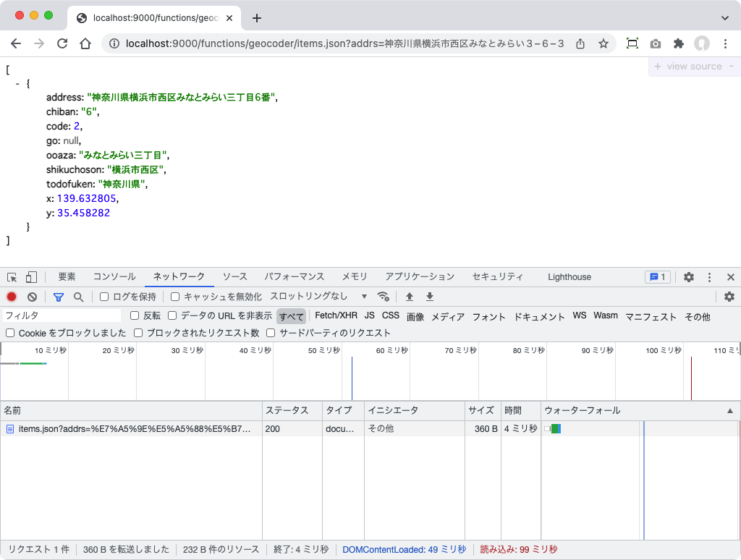Open DevTools settings gear
The image size is (741, 560).
tap(687, 276)
